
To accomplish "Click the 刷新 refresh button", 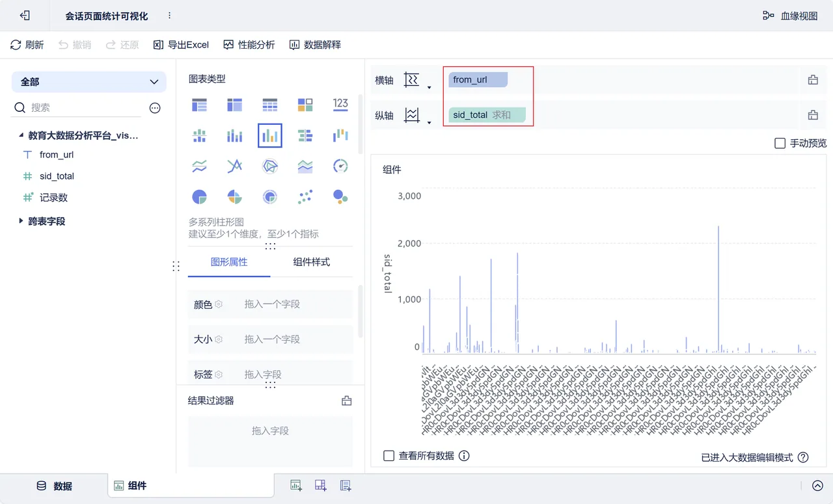I will (x=27, y=45).
